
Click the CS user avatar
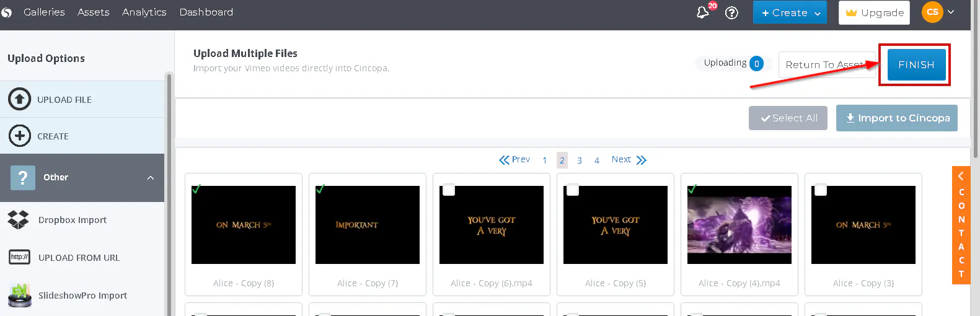point(932,12)
